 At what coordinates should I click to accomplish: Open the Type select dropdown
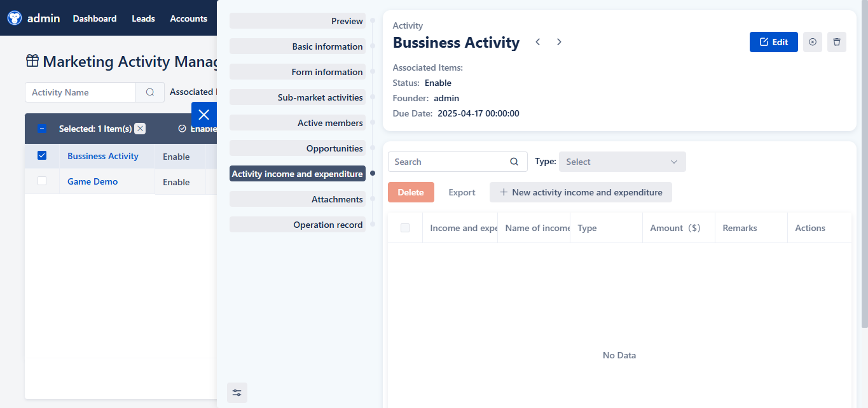(x=621, y=162)
